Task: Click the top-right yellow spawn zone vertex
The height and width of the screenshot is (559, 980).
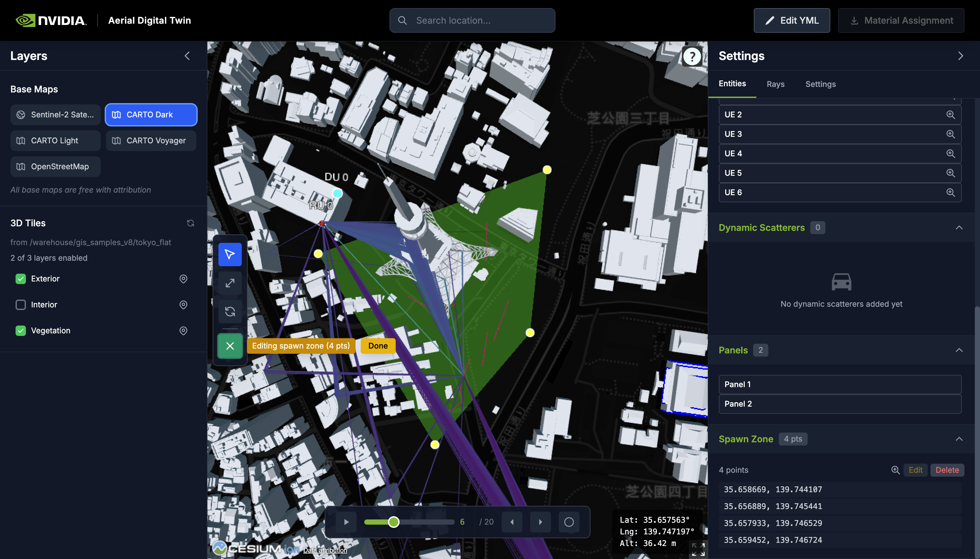Action: point(547,170)
